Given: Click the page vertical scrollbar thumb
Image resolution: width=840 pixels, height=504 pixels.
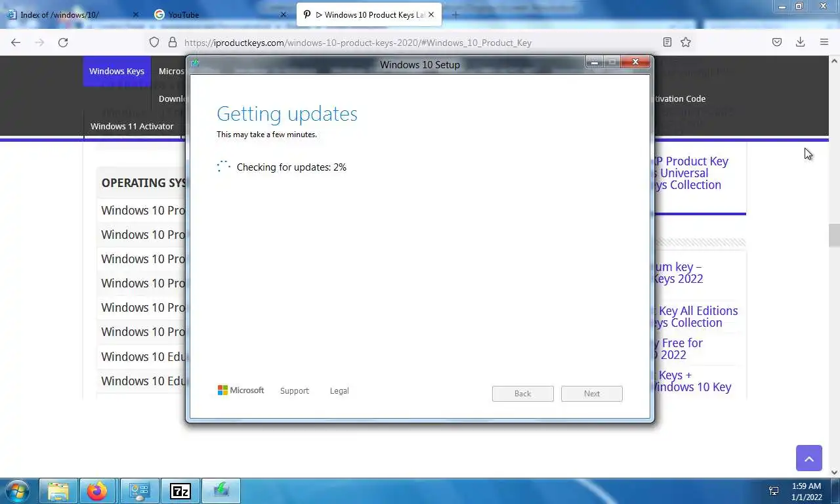Looking at the screenshot, I should click(x=834, y=235).
